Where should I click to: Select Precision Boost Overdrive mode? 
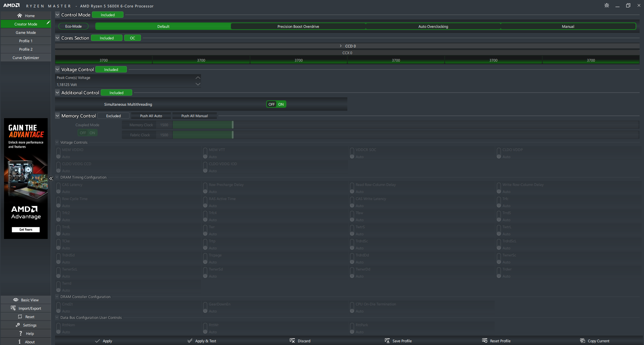pos(298,27)
